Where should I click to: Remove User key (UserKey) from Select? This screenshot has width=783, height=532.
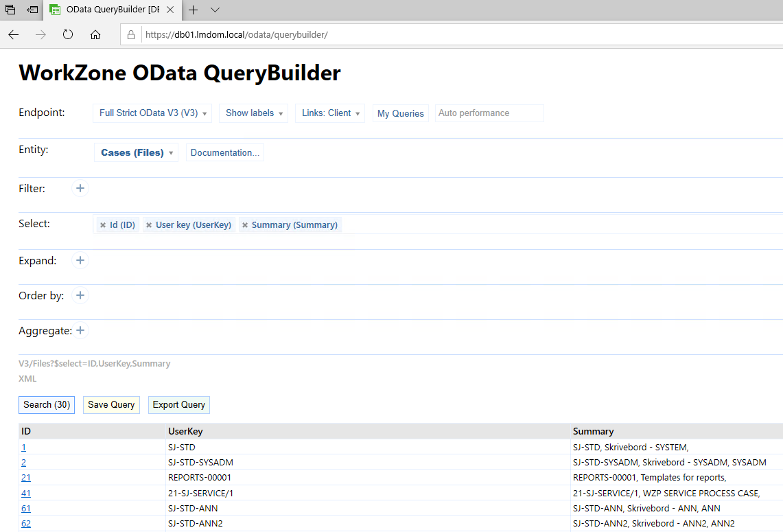coord(149,225)
